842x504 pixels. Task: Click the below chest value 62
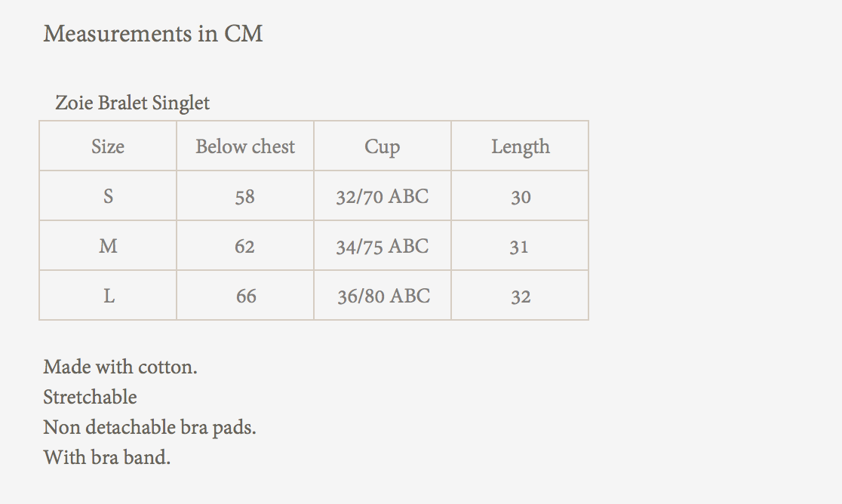(x=245, y=247)
